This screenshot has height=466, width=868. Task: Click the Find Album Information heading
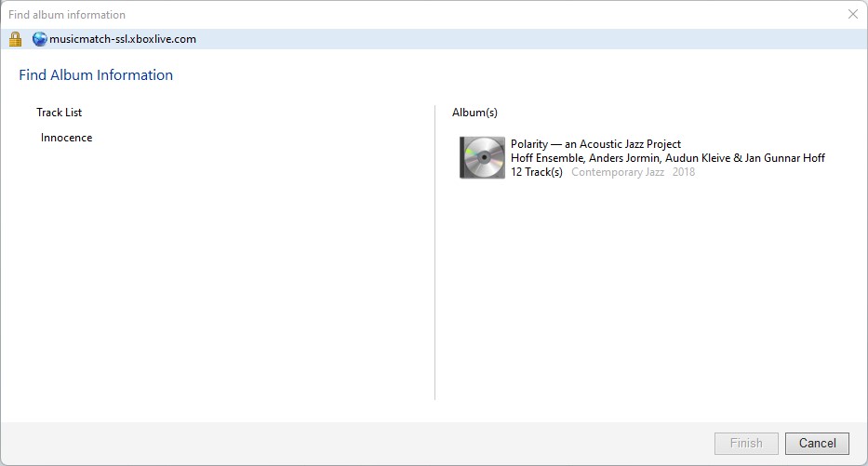pos(96,74)
